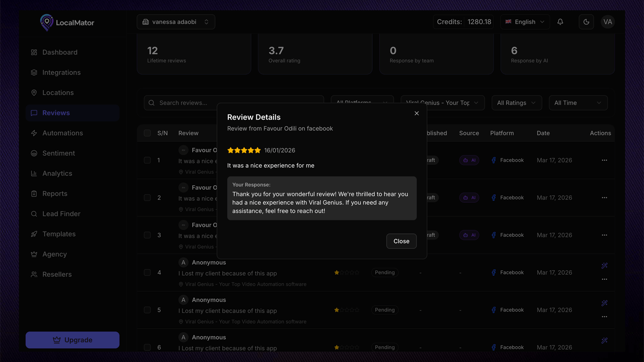The image size is (644, 362).
Task: Open the vanessa adaobi workspace dropdown
Action: (x=176, y=22)
